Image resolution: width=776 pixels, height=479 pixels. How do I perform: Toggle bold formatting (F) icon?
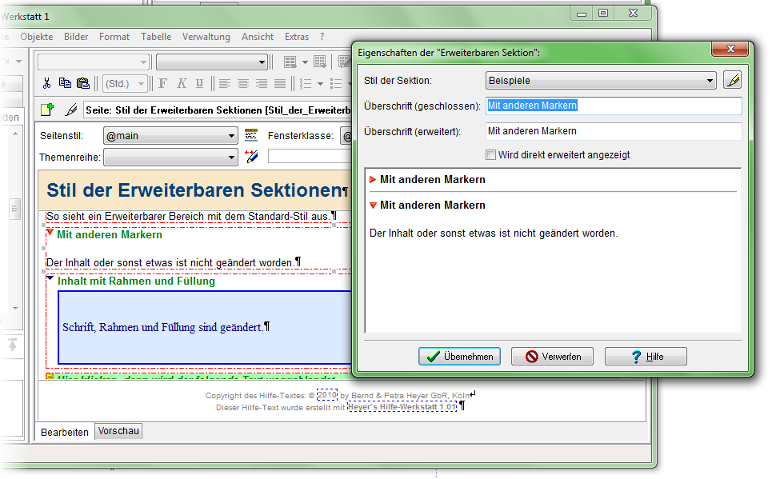164,83
